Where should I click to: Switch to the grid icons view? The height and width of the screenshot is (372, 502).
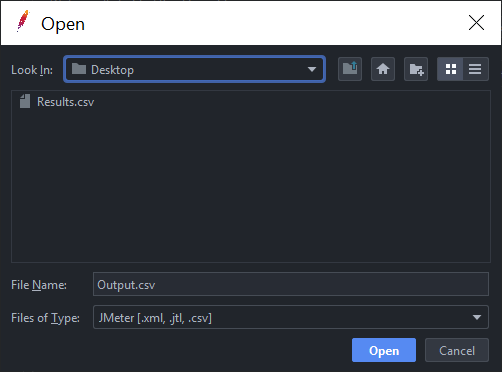(x=450, y=69)
